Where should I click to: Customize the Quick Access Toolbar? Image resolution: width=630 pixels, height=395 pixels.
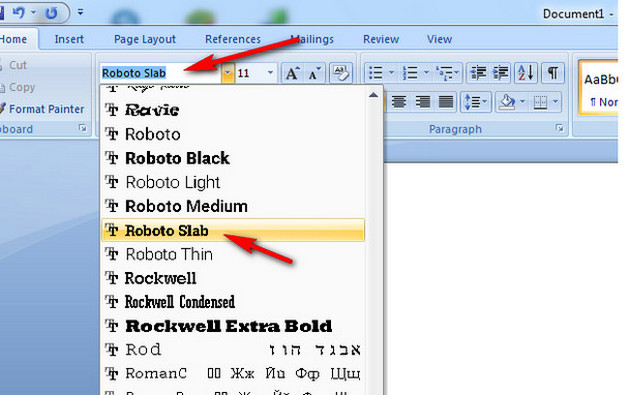(x=80, y=12)
